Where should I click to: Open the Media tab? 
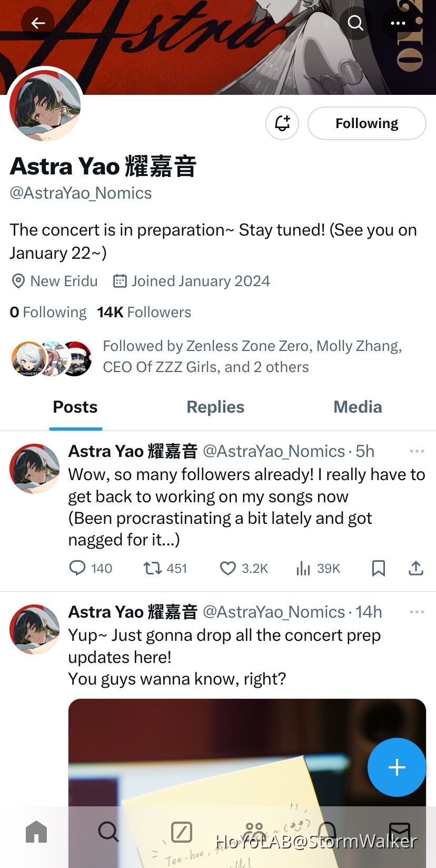click(x=358, y=407)
